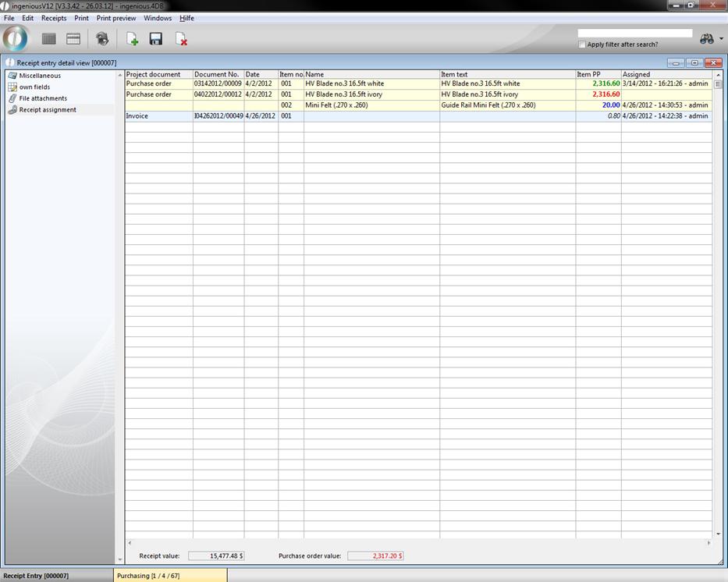Screen dimensions: 728x582
Task: Select own fields in the sidebar
Action: pos(34,87)
